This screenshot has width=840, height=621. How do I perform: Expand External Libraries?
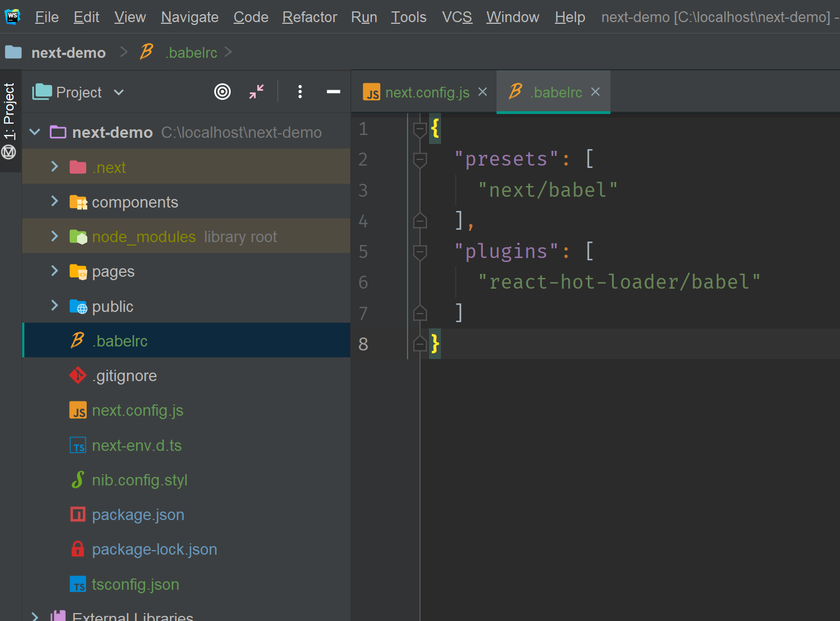34,615
